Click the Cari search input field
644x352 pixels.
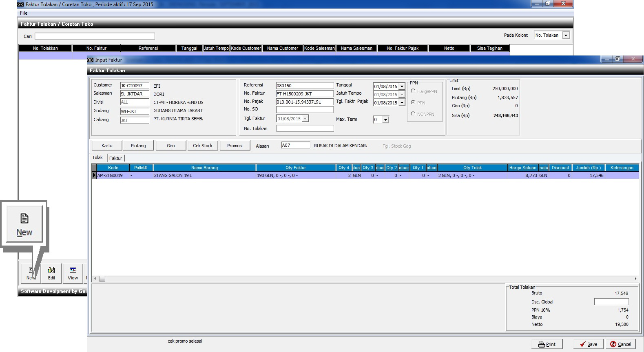[95, 36]
